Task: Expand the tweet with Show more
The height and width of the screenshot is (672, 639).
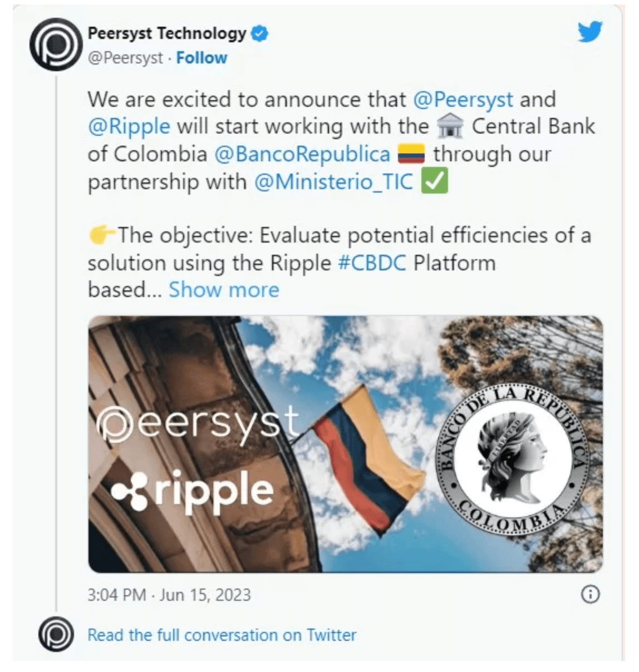Action: [x=224, y=290]
